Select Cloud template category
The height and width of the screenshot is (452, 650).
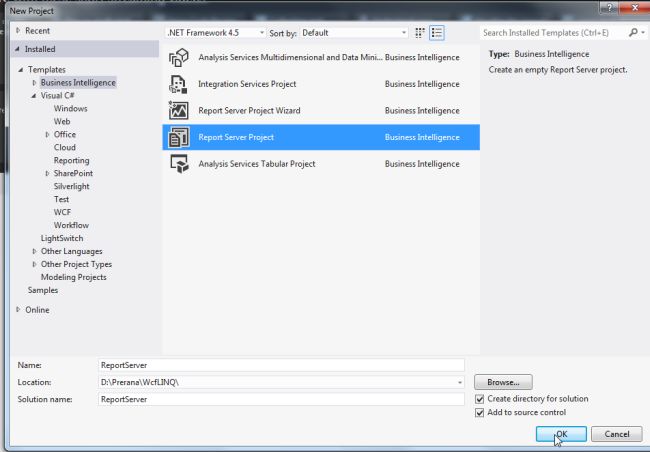(65, 147)
